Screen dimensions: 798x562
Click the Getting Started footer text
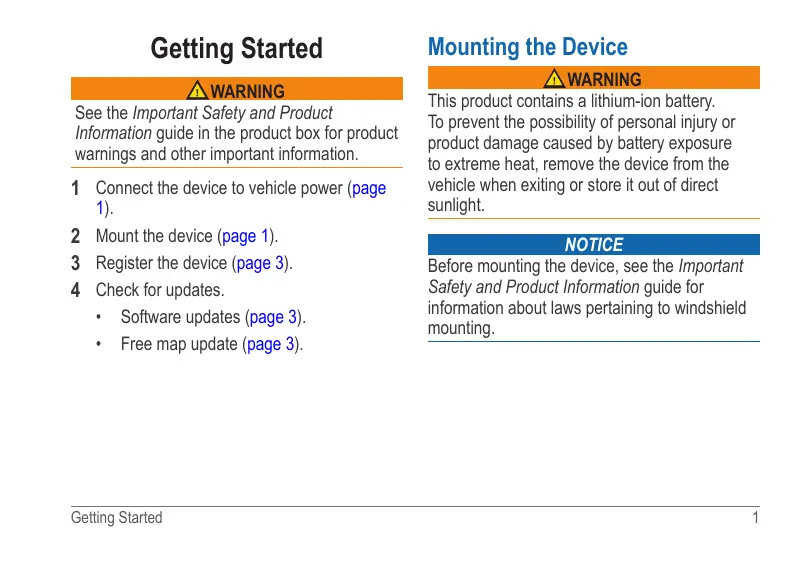tap(116, 518)
